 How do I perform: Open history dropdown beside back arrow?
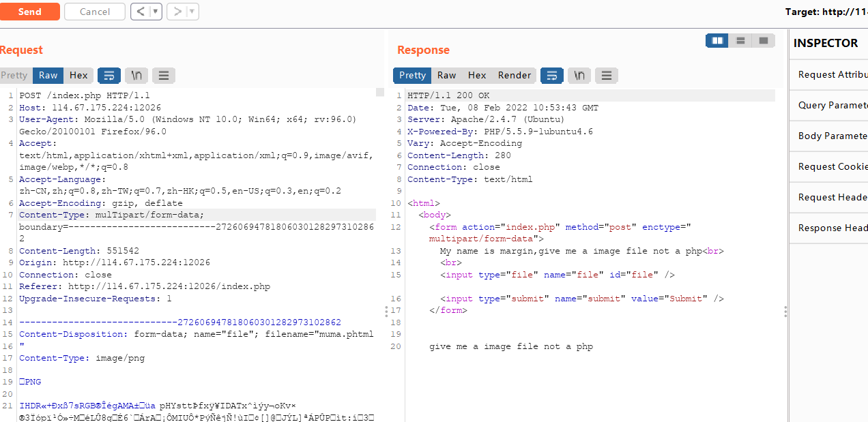tap(156, 12)
